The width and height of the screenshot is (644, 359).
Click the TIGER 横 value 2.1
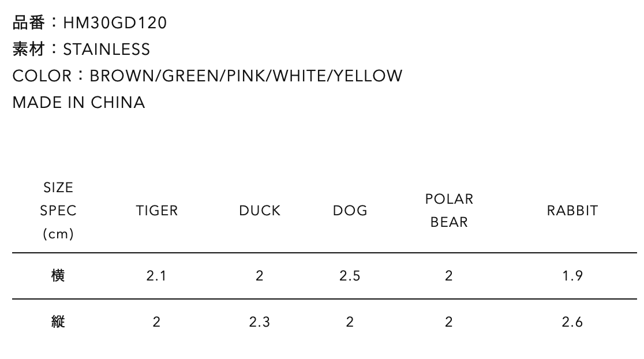[156, 276]
